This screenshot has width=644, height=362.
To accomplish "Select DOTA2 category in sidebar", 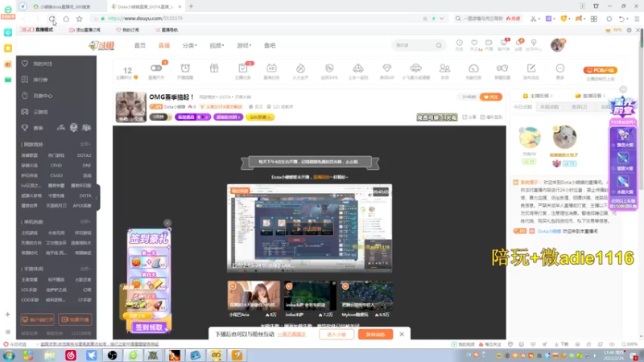I will coord(85,155).
